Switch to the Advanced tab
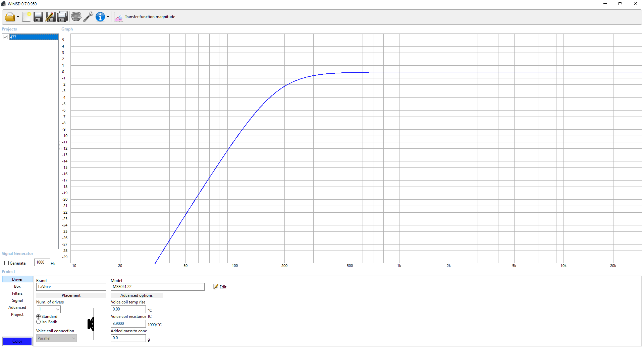This screenshot has width=644, height=348. pos(17,307)
